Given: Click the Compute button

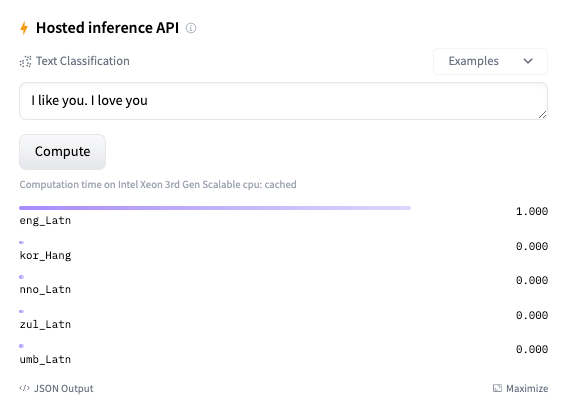Looking at the screenshot, I should 62,152.
